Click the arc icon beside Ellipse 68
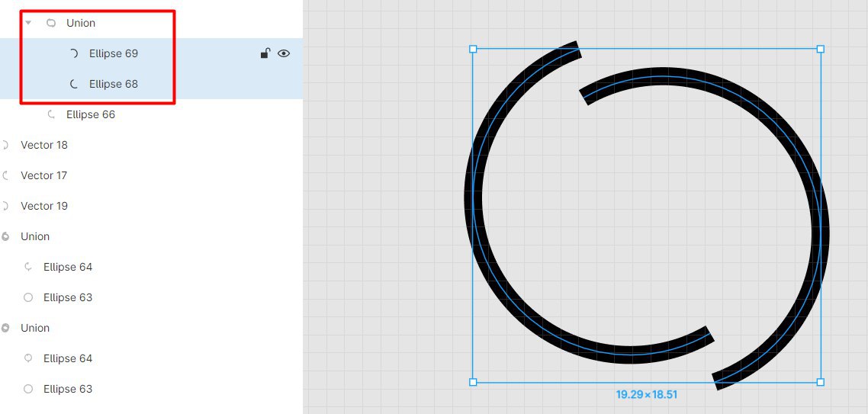The image size is (868, 414). [74, 84]
